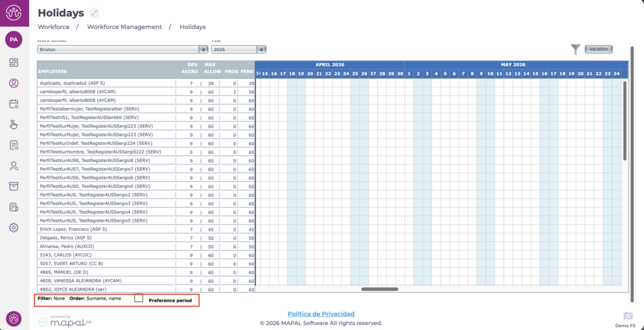Click the vertical scrollbar of the calendar
The width and height of the screenshot is (644, 330).
click(x=624, y=120)
